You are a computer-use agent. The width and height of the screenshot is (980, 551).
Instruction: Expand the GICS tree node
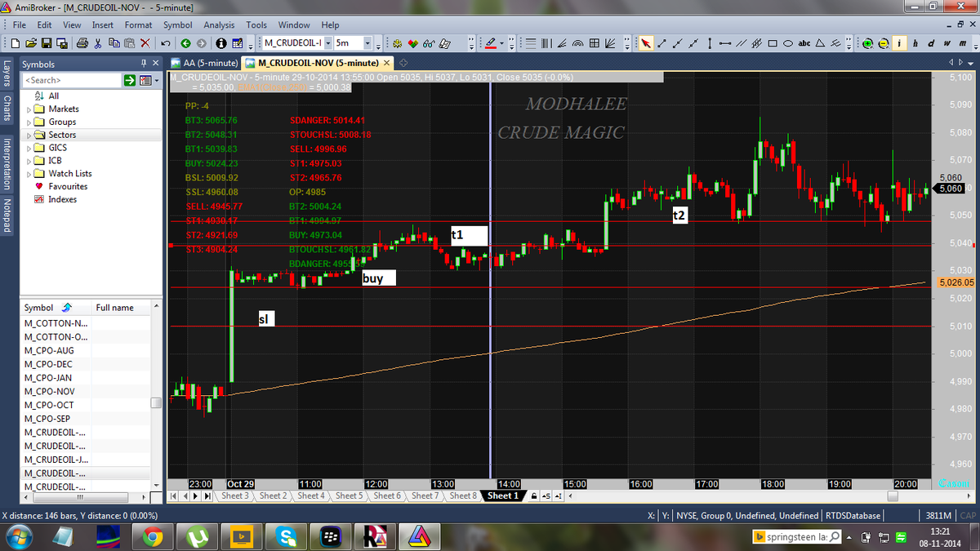point(29,148)
